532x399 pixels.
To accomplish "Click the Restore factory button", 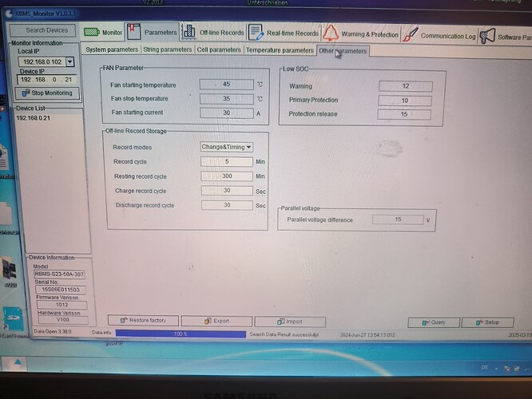I will pyautogui.click(x=143, y=320).
